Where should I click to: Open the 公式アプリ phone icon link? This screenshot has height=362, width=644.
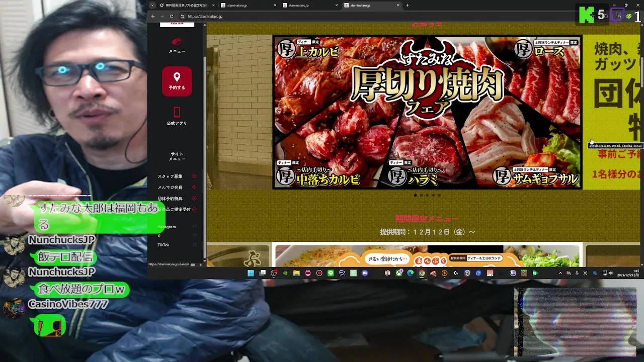coord(177,112)
